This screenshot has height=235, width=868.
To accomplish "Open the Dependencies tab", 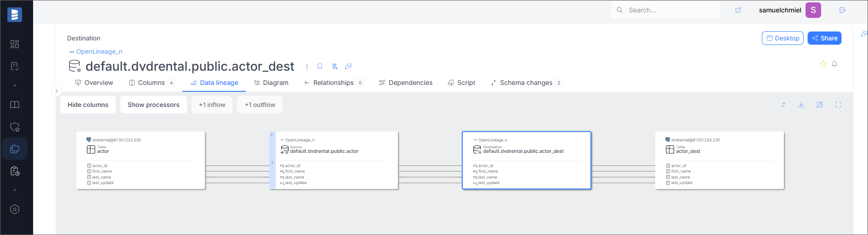I will [x=406, y=83].
